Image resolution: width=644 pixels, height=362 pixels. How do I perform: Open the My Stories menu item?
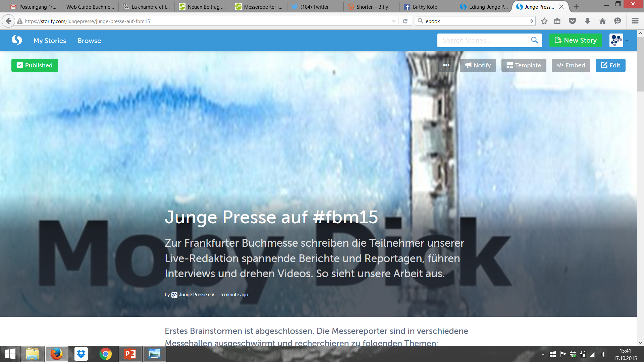[x=50, y=41]
